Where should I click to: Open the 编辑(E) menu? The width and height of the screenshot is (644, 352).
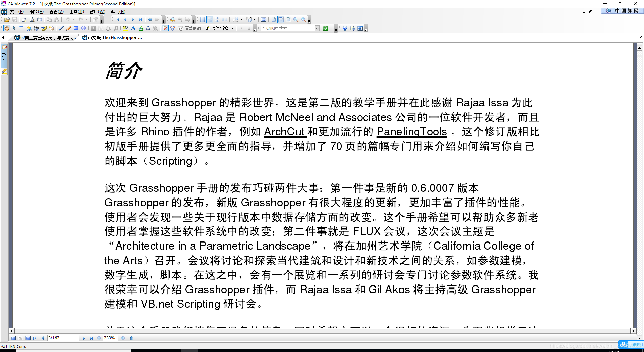click(x=36, y=12)
